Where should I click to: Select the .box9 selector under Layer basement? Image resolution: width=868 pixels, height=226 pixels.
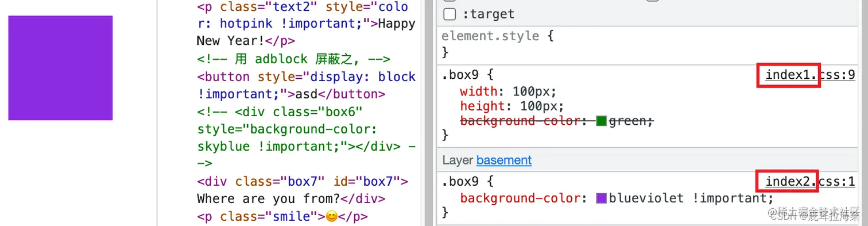click(462, 182)
